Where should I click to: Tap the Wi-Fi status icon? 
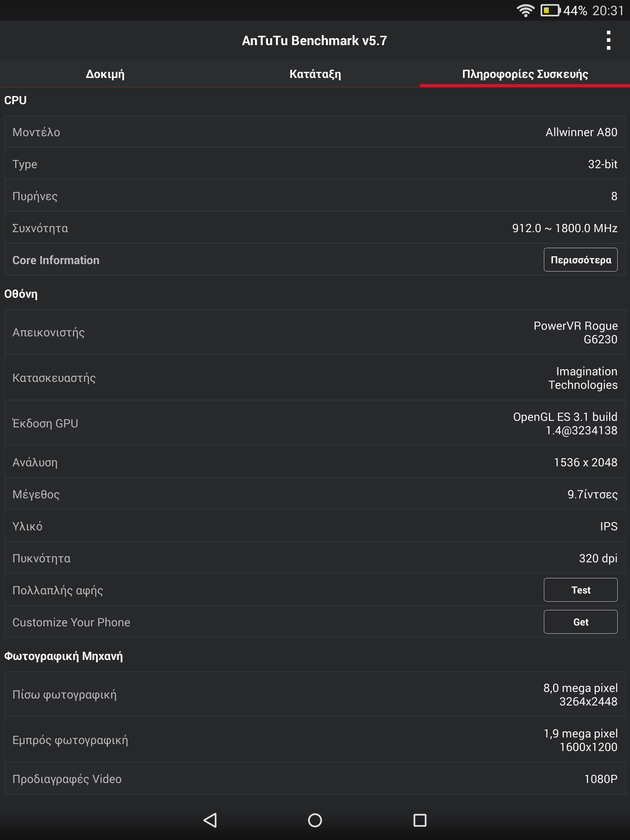tap(525, 10)
